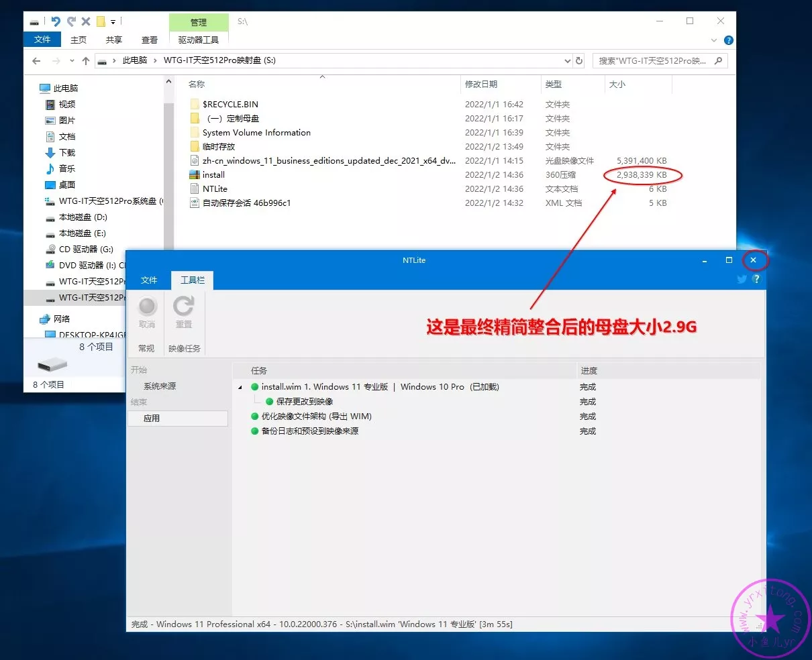
Task: Switch to the 文件 tab in NTLite
Action: pyautogui.click(x=149, y=280)
